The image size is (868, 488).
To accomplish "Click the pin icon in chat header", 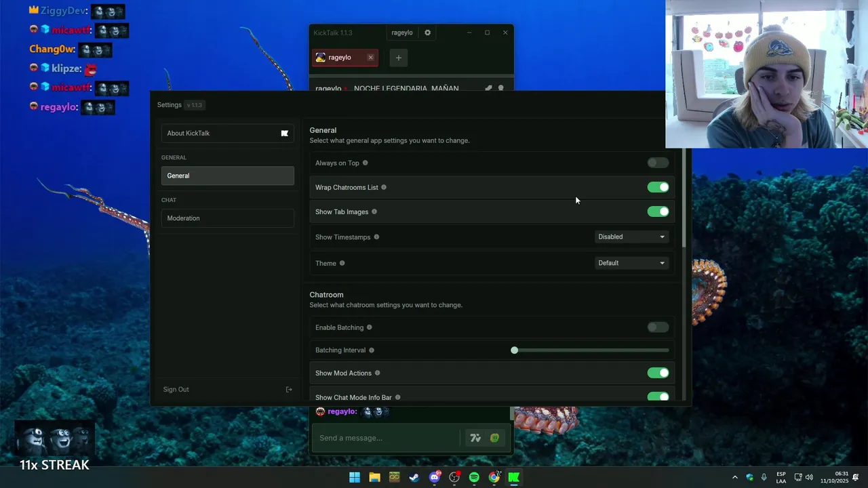I will (488, 88).
